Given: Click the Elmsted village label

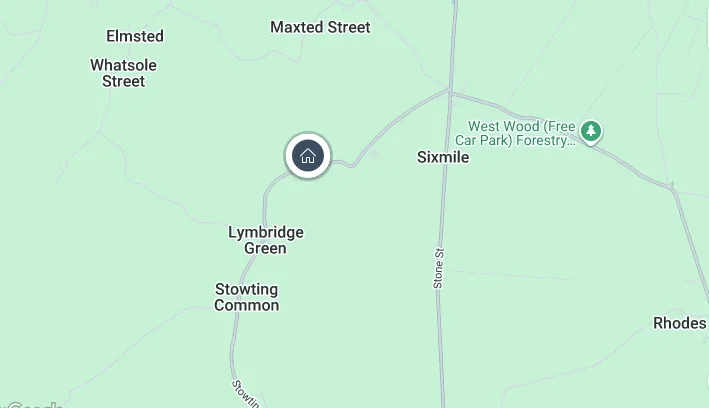Looking at the screenshot, I should pos(135,36).
